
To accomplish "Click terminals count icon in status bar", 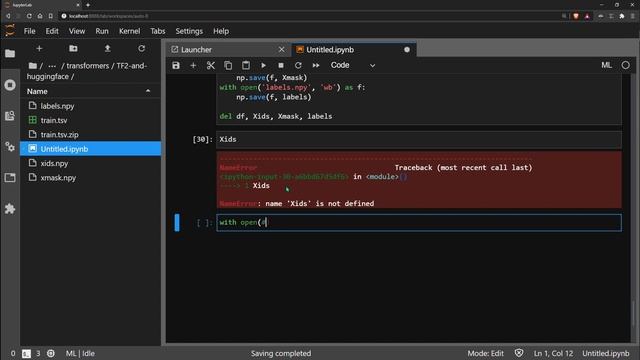I will coord(26,353).
